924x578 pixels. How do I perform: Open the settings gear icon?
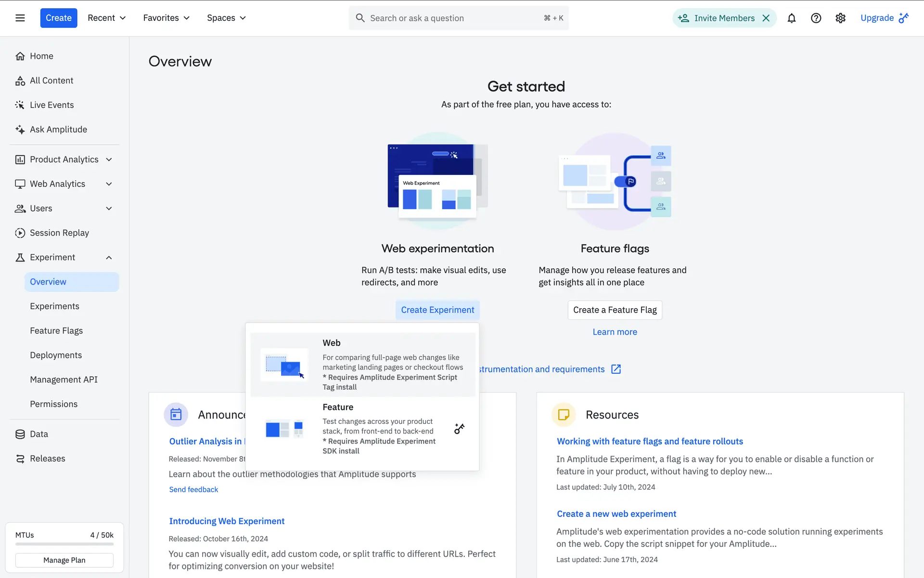click(x=840, y=18)
